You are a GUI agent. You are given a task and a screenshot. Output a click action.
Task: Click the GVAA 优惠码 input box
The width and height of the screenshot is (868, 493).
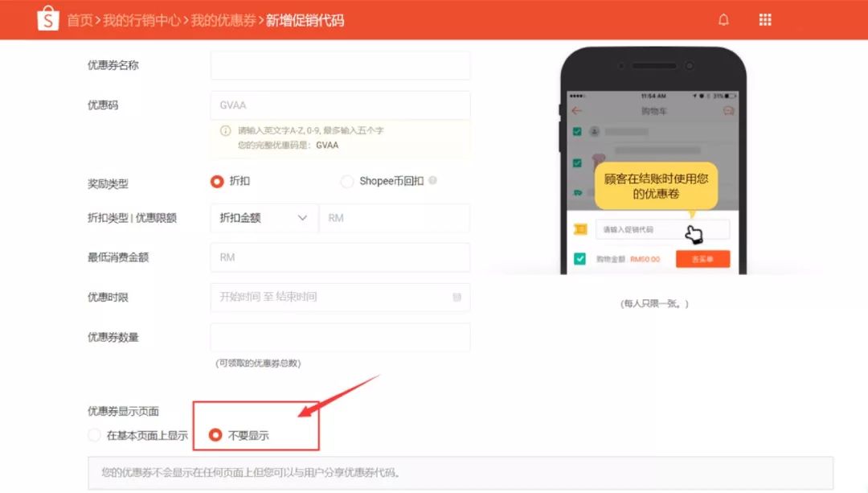(340, 105)
